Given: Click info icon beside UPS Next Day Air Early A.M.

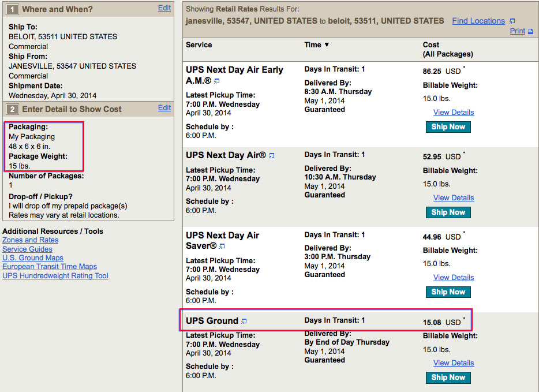Looking at the screenshot, I should pyautogui.click(x=217, y=81).
